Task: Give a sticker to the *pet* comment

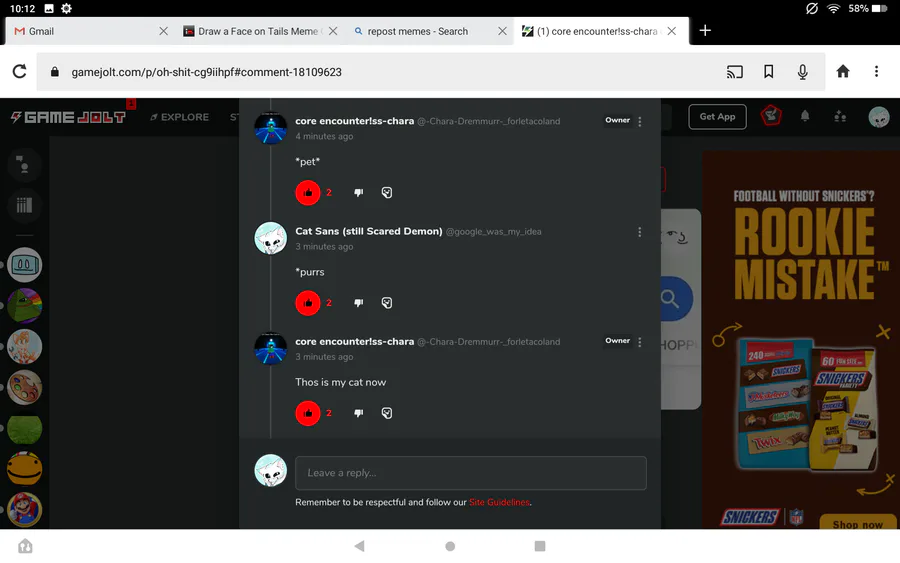Action: coord(387,193)
